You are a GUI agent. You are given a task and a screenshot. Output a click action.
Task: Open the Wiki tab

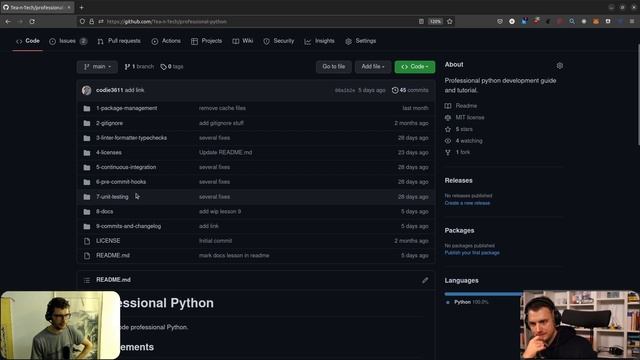pyautogui.click(x=243, y=41)
